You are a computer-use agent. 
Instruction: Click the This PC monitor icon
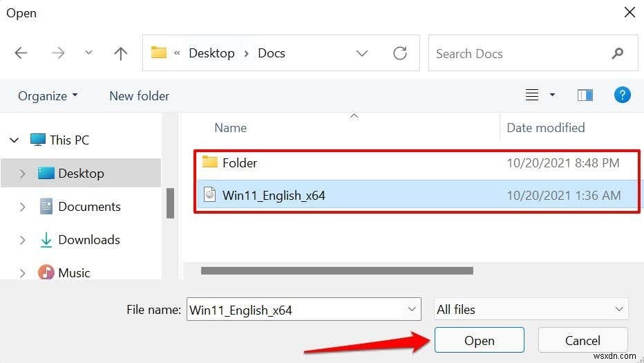38,140
